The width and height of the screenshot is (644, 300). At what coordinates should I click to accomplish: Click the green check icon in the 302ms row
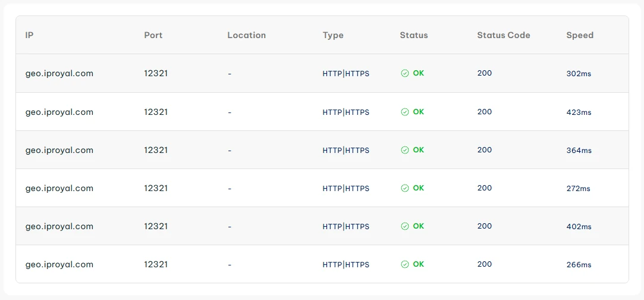click(404, 74)
